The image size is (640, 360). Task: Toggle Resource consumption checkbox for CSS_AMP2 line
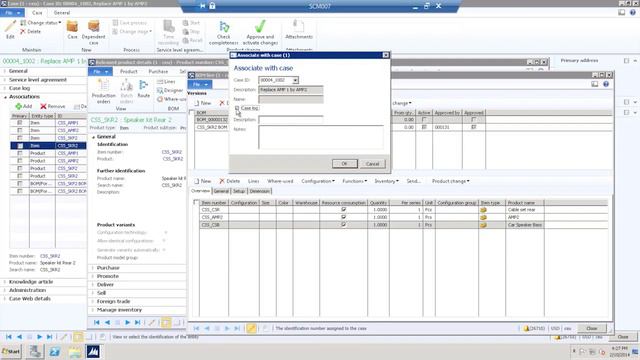coord(343,217)
